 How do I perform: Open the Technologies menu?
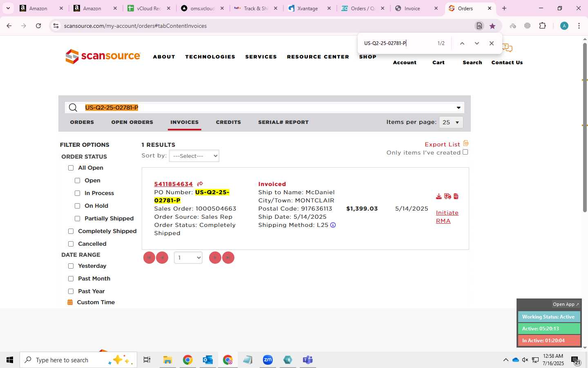point(210,57)
